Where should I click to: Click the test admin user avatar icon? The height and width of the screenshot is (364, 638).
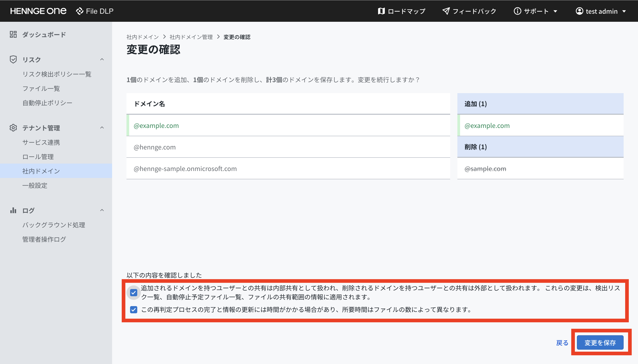click(x=579, y=11)
